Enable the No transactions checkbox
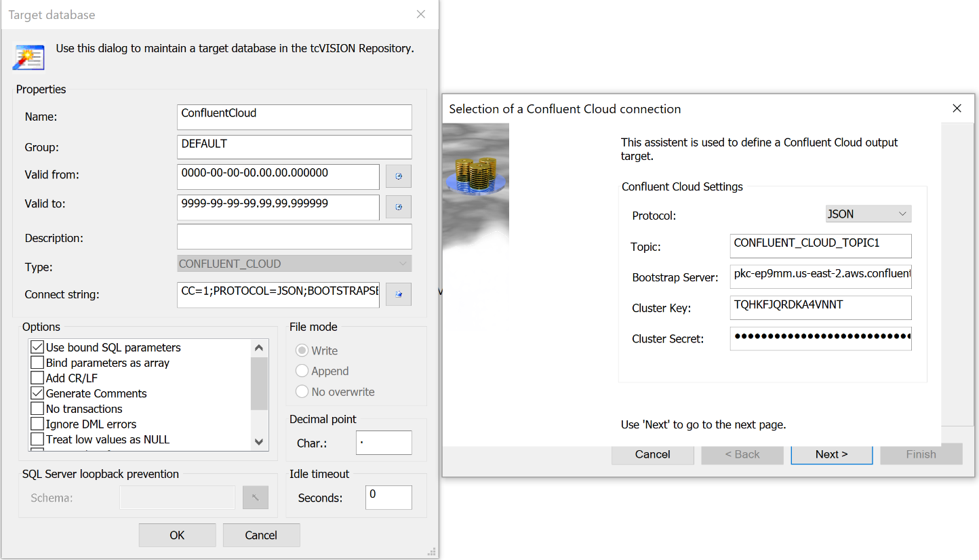Viewport: 979px width, 560px height. (x=37, y=409)
